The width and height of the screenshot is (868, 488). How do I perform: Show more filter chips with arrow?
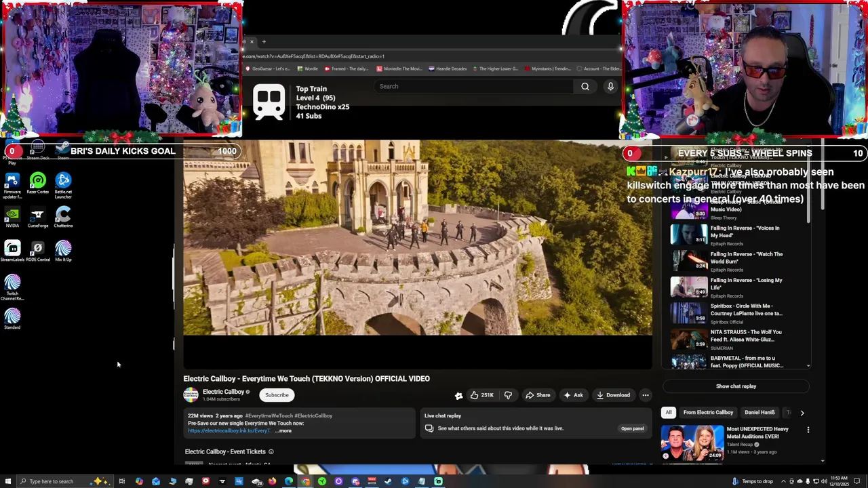coord(802,412)
